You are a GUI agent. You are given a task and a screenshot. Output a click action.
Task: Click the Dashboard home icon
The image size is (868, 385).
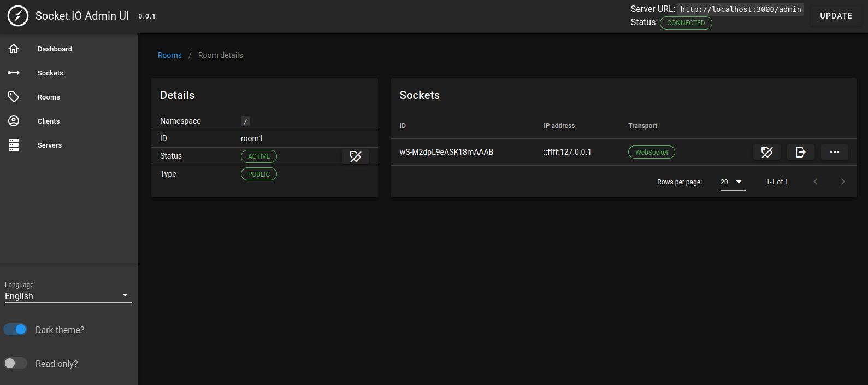tap(14, 49)
